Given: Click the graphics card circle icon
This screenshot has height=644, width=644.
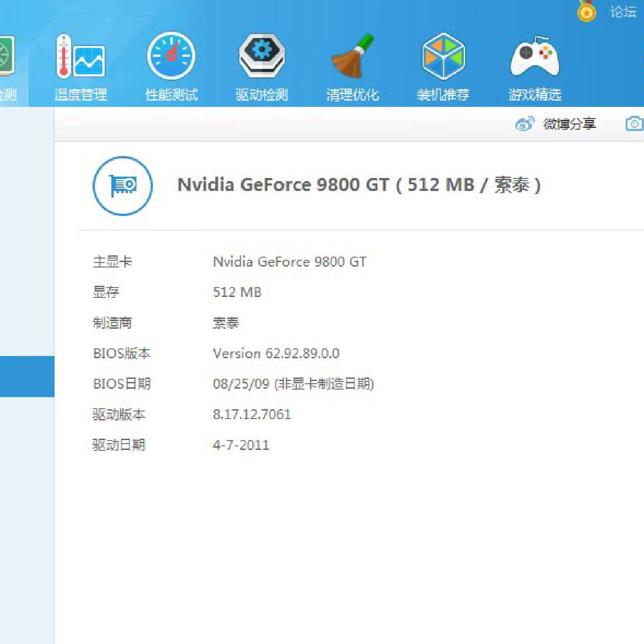Looking at the screenshot, I should [x=123, y=186].
